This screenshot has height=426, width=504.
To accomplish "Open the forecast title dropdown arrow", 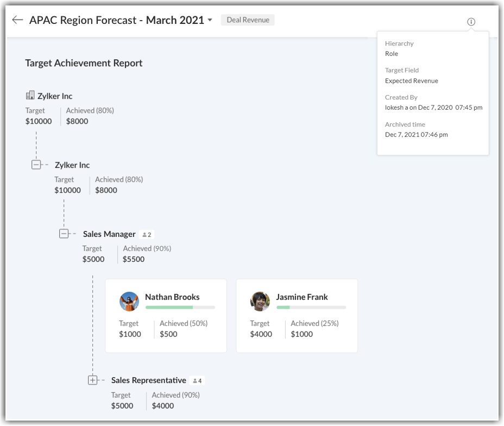I will click(210, 21).
